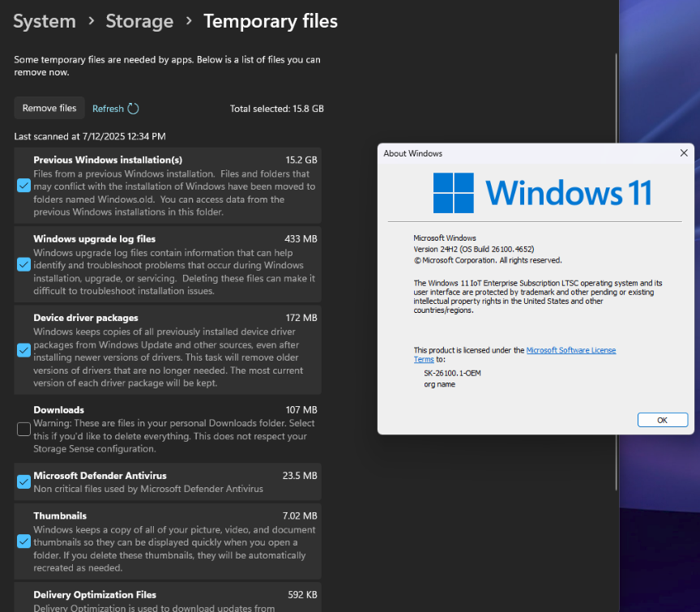The height and width of the screenshot is (612, 700).
Task: Click the 107 MB size value
Action: [x=301, y=410]
